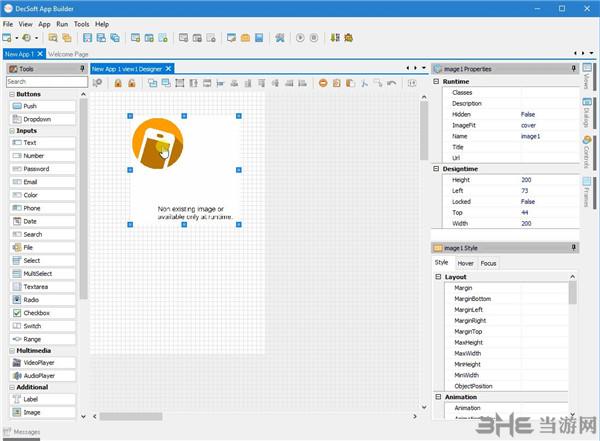The image size is (600, 441).
Task: Select the Text input control
Action: click(x=42, y=143)
